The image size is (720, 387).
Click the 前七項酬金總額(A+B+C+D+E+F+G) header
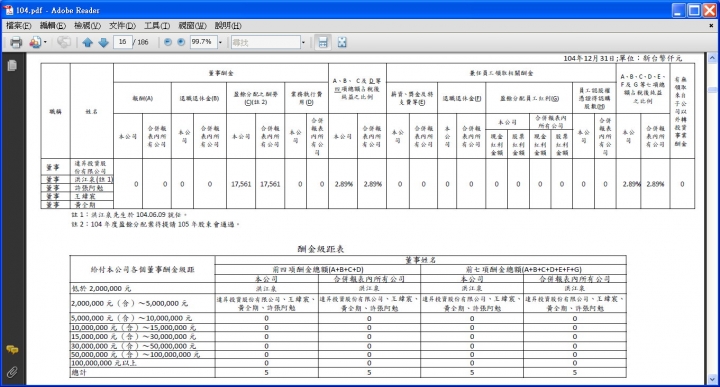point(523,269)
